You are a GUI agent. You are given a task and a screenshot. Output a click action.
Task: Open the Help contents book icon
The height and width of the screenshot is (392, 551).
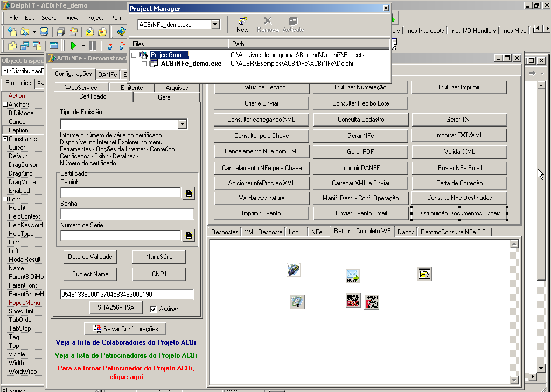[122, 32]
